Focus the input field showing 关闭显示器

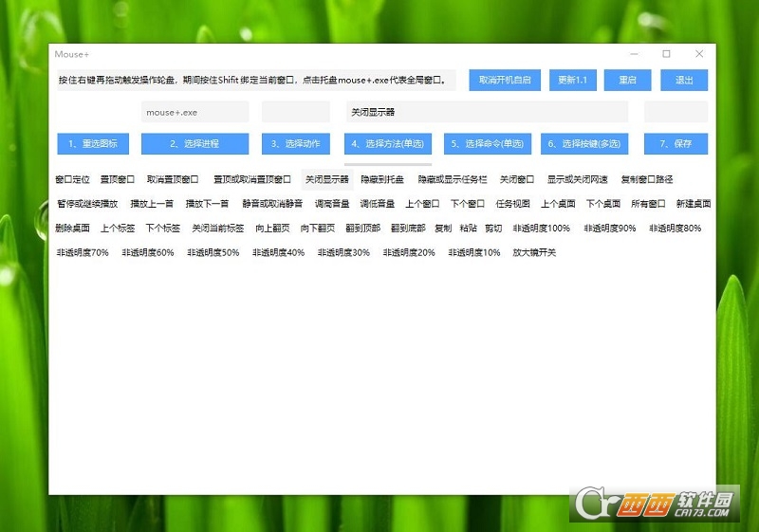click(487, 112)
